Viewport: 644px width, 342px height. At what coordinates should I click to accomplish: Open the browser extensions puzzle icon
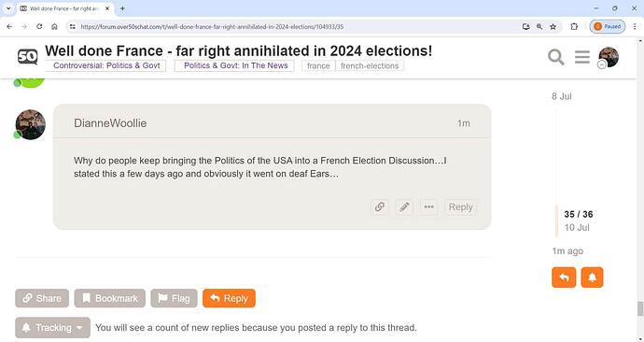(x=574, y=27)
